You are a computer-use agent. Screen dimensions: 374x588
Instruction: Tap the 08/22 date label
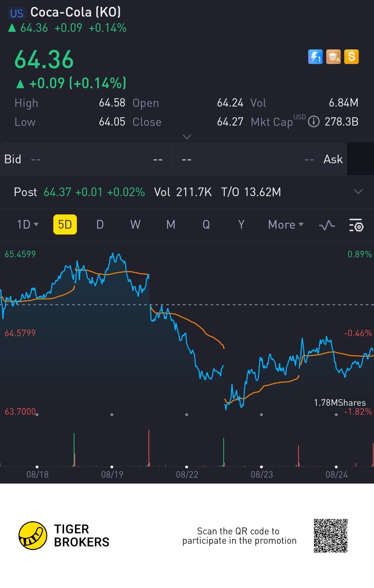[x=187, y=475]
